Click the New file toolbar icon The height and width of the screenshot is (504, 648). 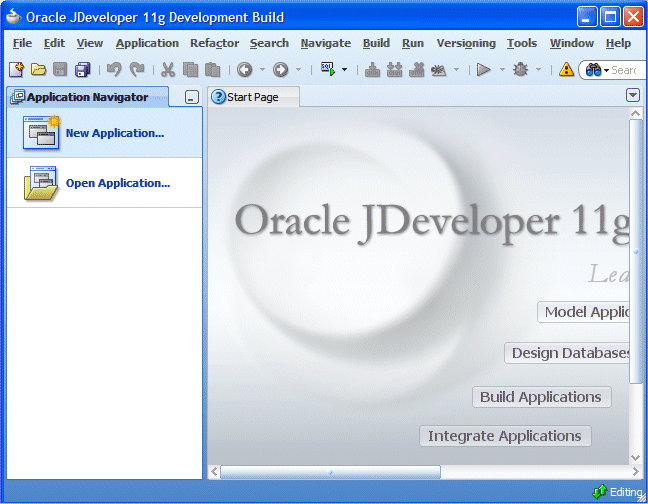point(17,69)
